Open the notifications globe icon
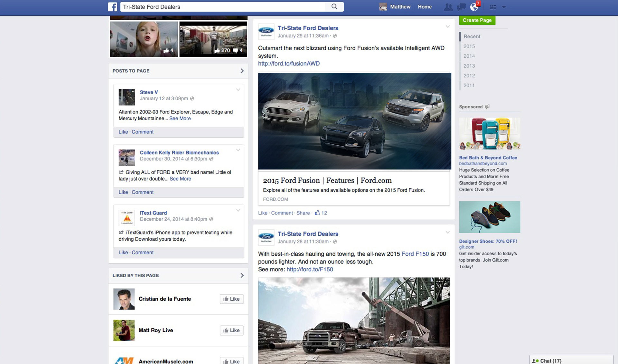 pos(474,7)
